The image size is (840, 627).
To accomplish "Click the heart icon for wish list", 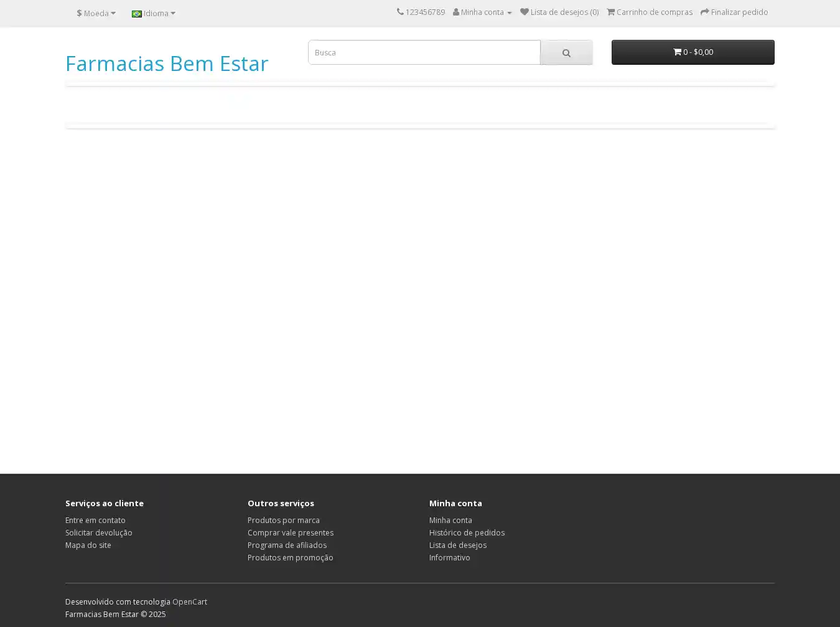I will click(x=525, y=12).
